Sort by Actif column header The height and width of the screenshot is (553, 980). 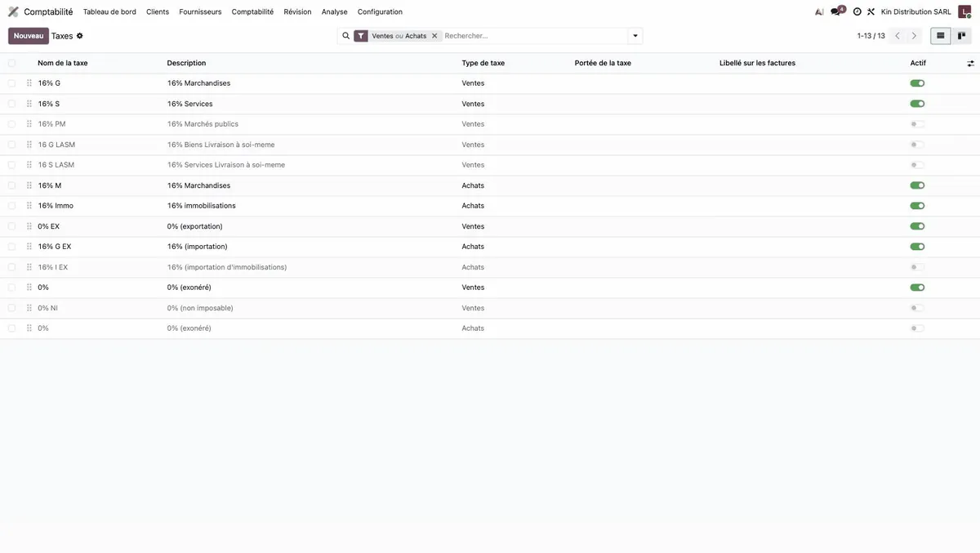(x=918, y=63)
